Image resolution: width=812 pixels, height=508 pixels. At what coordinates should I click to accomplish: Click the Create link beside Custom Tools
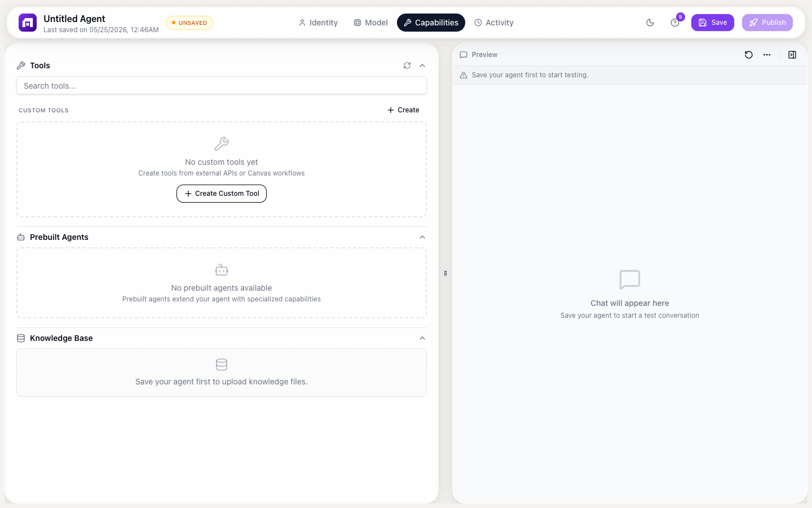(x=403, y=110)
